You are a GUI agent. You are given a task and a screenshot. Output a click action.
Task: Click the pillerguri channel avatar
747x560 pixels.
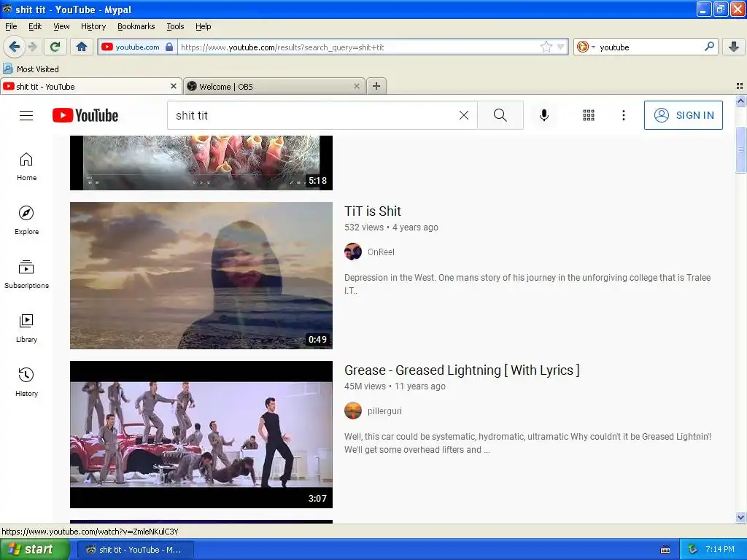(x=352, y=411)
